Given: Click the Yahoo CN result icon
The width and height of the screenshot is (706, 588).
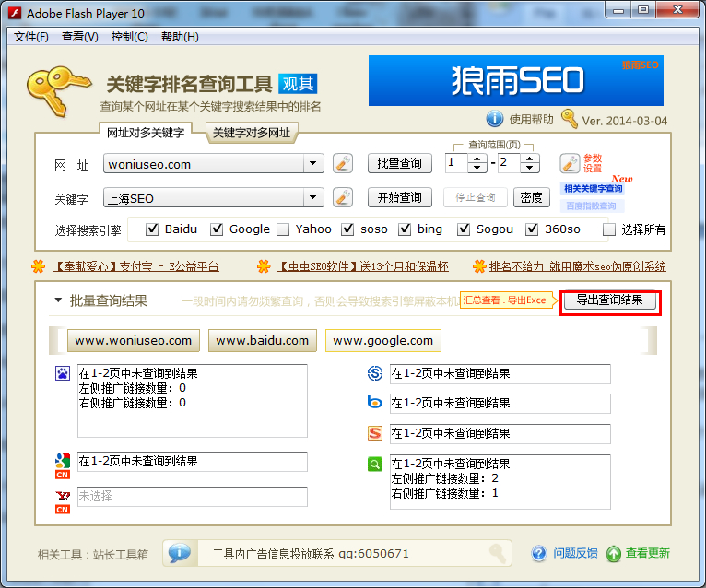Looking at the screenshot, I should pyautogui.click(x=63, y=502).
